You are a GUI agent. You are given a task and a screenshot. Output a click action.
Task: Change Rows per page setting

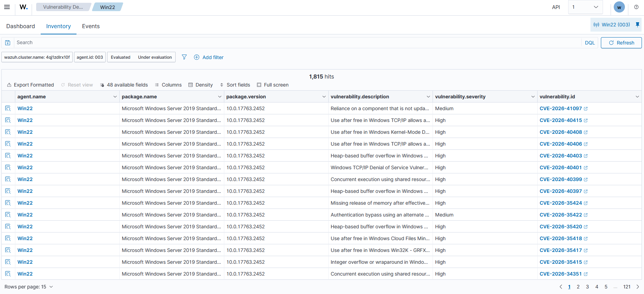[x=29, y=287]
